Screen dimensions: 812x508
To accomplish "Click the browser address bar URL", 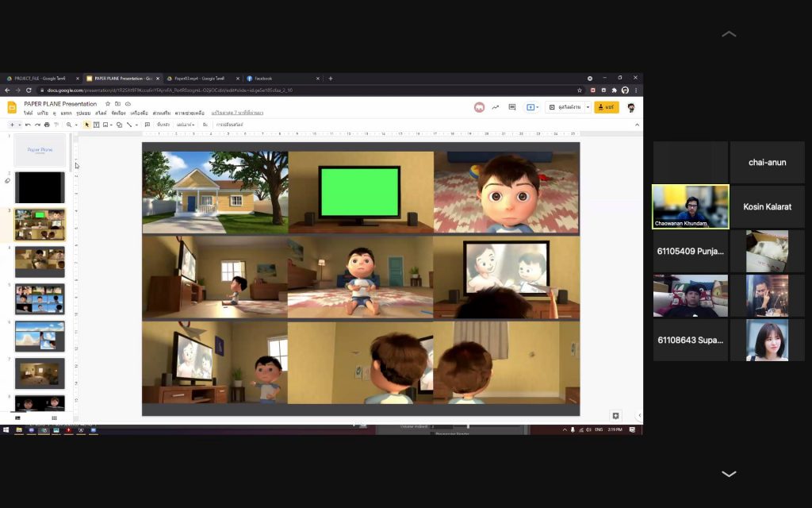I will pyautogui.click(x=170, y=90).
